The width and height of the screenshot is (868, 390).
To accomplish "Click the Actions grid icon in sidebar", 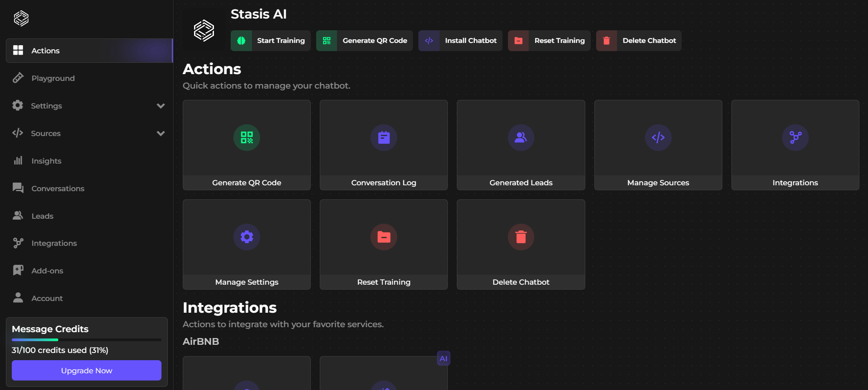I will tap(18, 50).
